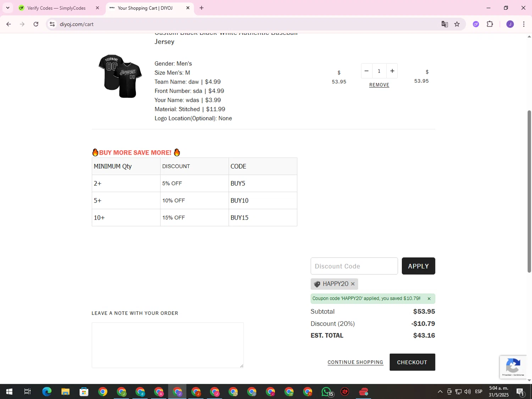This screenshot has height=399, width=532.
Task: Open taskbar clock and calendar
Action: point(498,392)
